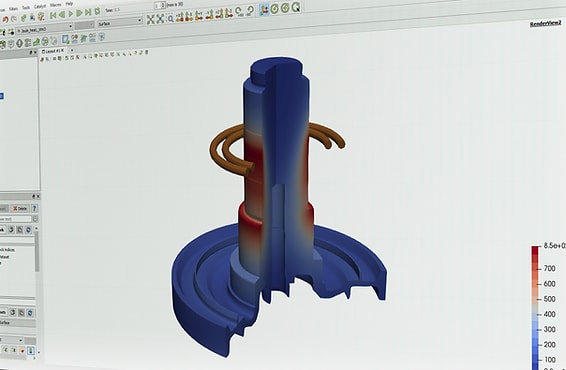Click the temperature color legend bar

coord(535,307)
